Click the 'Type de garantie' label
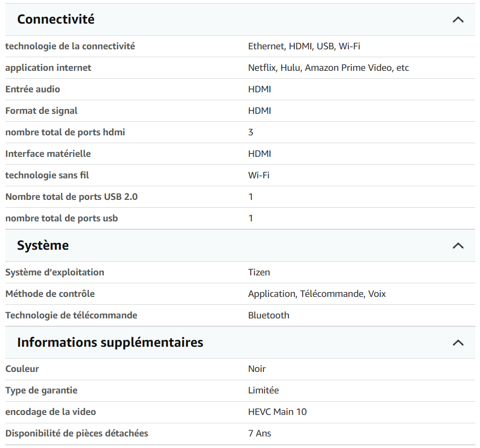The width and height of the screenshot is (480, 448). (41, 390)
